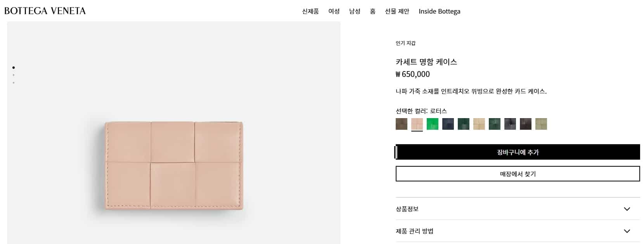644x244 pixels.
Task: Open the 여성 menu
Action: point(334,11)
